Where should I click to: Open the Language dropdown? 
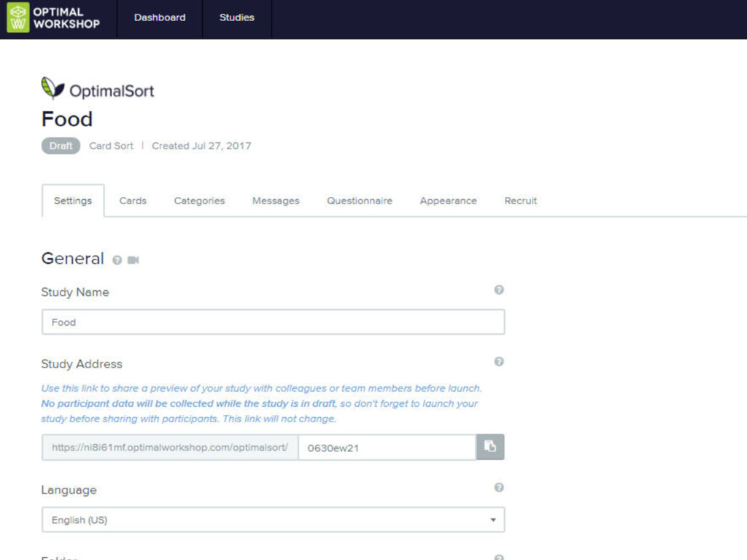(273, 519)
